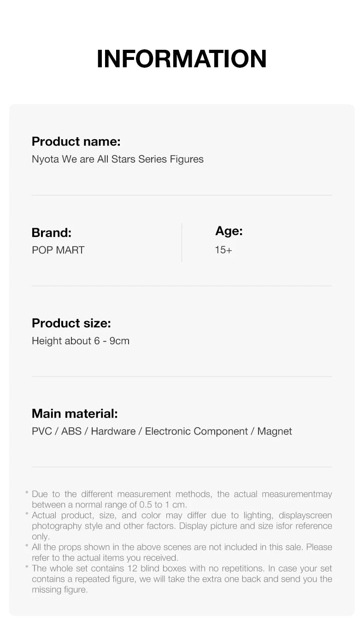Click the "Product name:" label
Viewport: 364px width, 630px height.
pos(76,141)
